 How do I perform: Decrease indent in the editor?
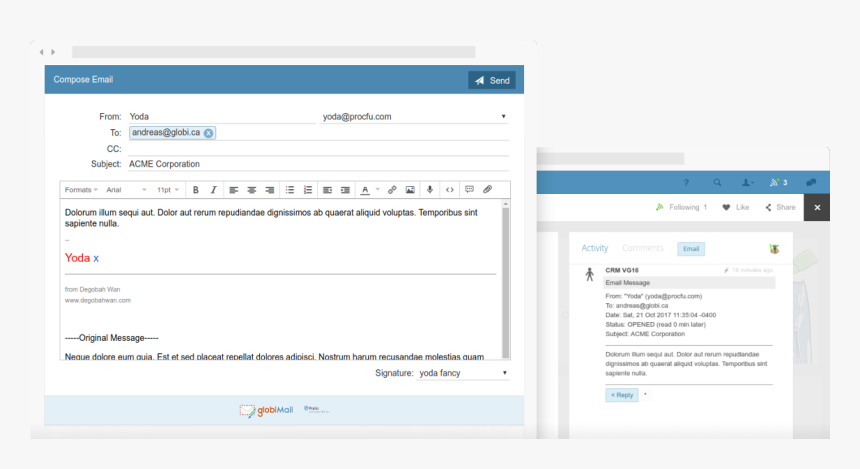pos(327,190)
